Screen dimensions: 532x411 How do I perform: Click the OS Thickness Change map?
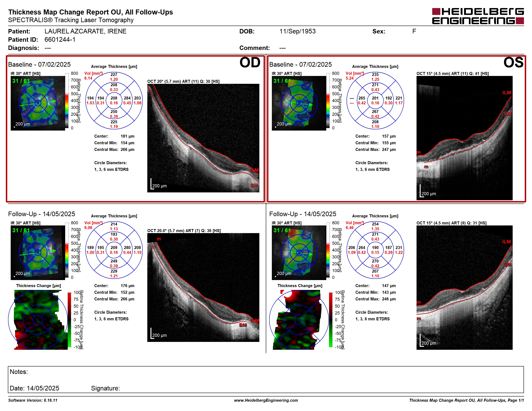pos(299,320)
